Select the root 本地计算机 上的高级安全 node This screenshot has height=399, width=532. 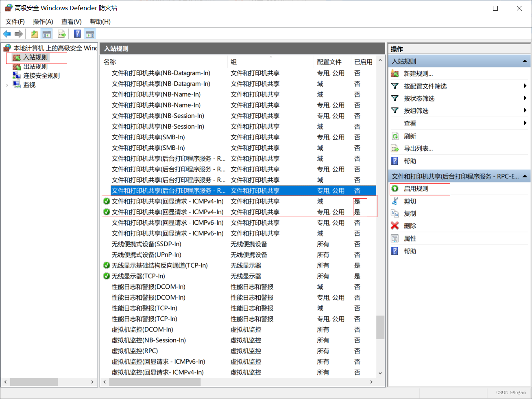coord(55,48)
